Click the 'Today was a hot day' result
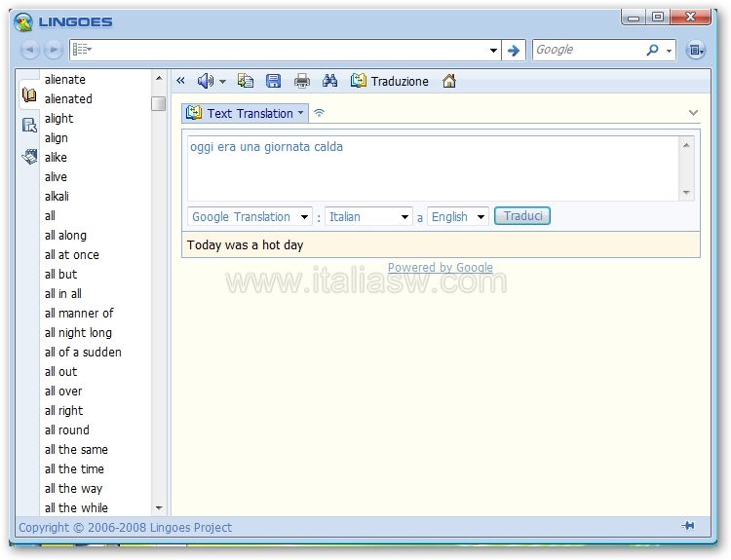 tap(245, 245)
